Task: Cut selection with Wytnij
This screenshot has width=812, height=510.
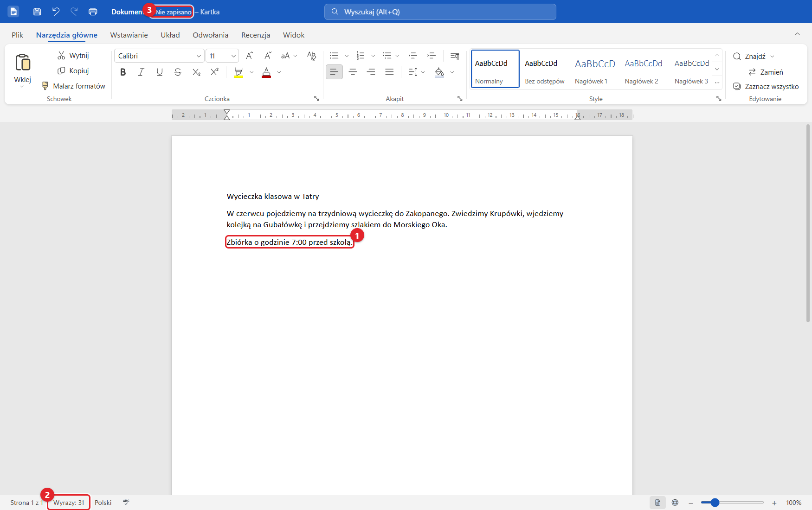Action: [73, 56]
